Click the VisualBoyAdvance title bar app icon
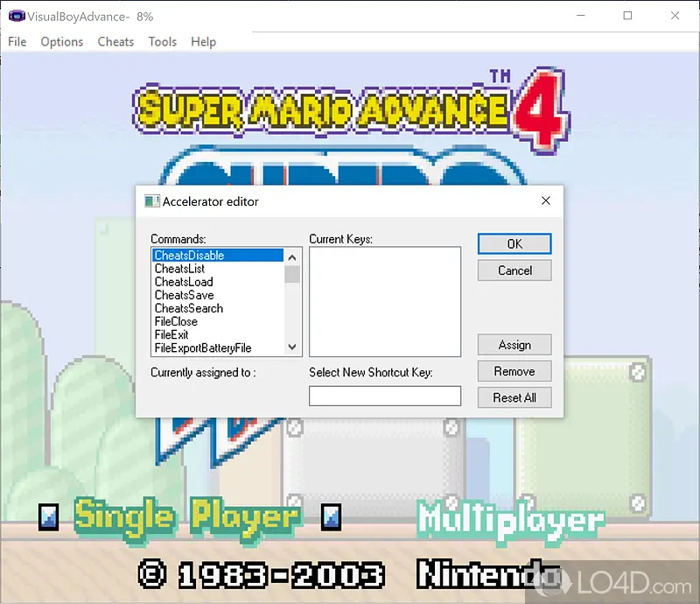Viewport: 700px width, 604px height. click(15, 16)
